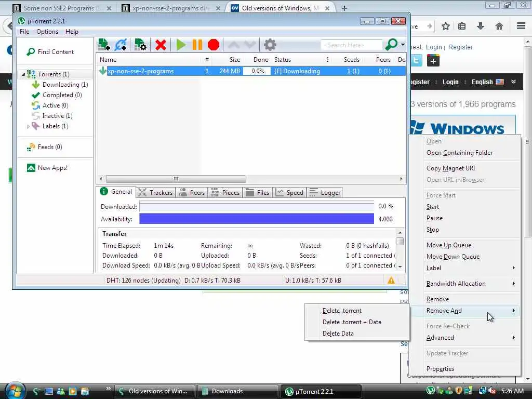This screenshot has height=399, width=532.
Task: Open the browser hamburger menu icon
Action: pyautogui.click(x=521, y=26)
